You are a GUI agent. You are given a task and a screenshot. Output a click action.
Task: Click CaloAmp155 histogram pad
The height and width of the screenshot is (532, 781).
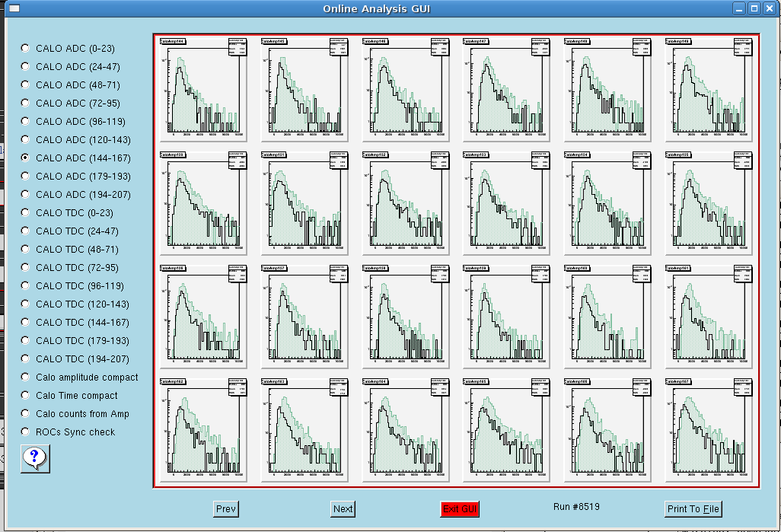coord(708,203)
